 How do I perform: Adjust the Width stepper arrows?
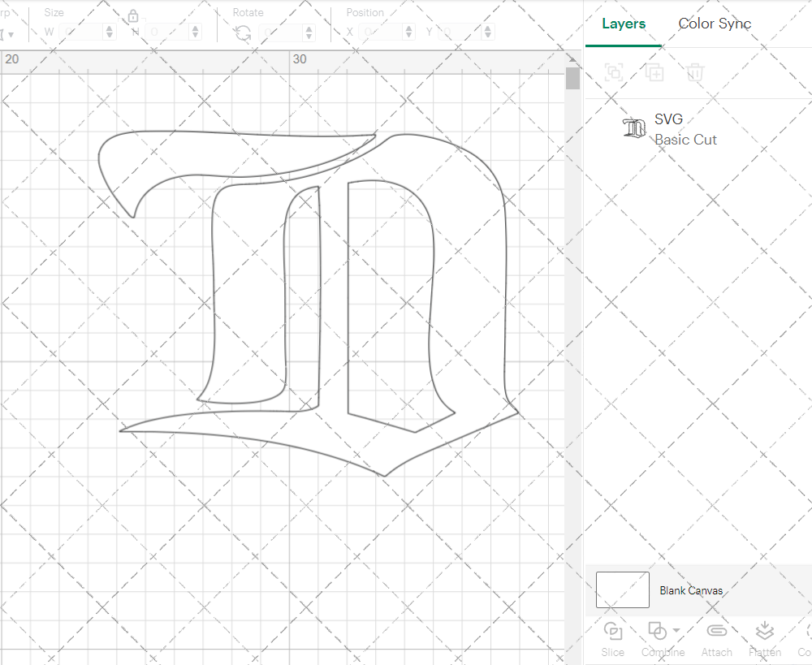(110, 32)
